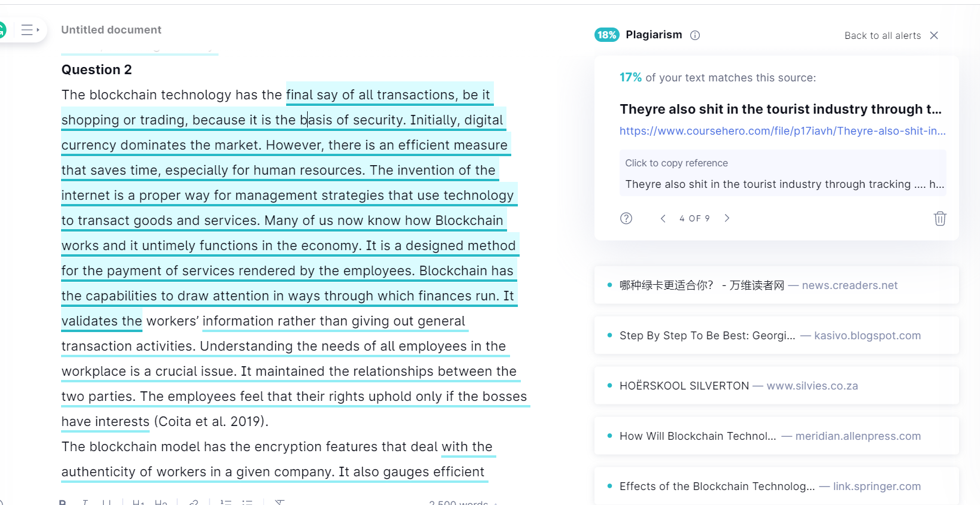980x505 pixels.
Task: Open the Grammarly sidebar menu icon
Action: (x=30, y=30)
